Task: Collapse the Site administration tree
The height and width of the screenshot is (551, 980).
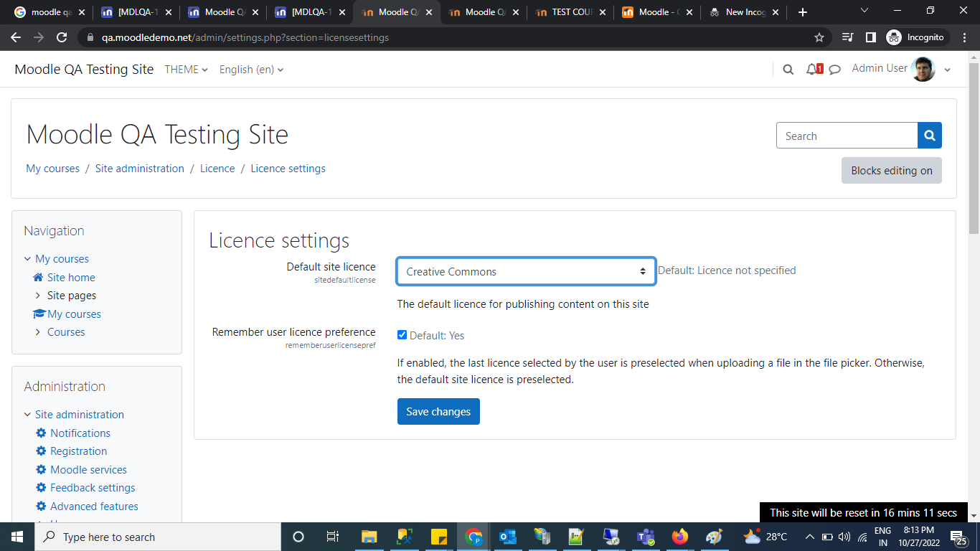Action: [x=27, y=415]
